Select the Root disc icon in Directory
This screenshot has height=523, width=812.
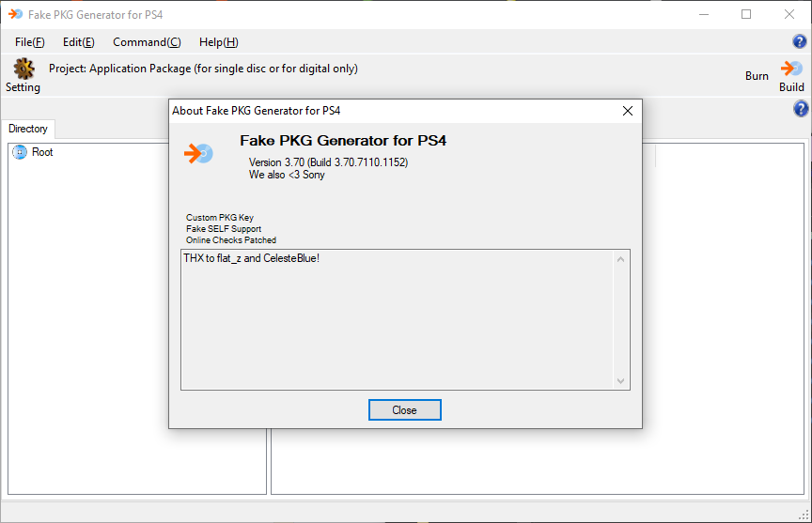point(20,152)
